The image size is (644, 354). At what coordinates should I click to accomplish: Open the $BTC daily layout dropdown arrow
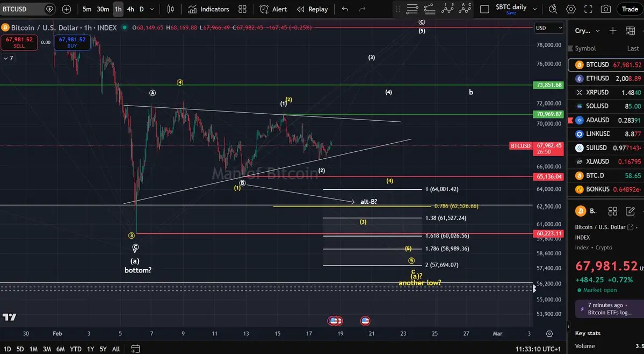tap(535, 9)
